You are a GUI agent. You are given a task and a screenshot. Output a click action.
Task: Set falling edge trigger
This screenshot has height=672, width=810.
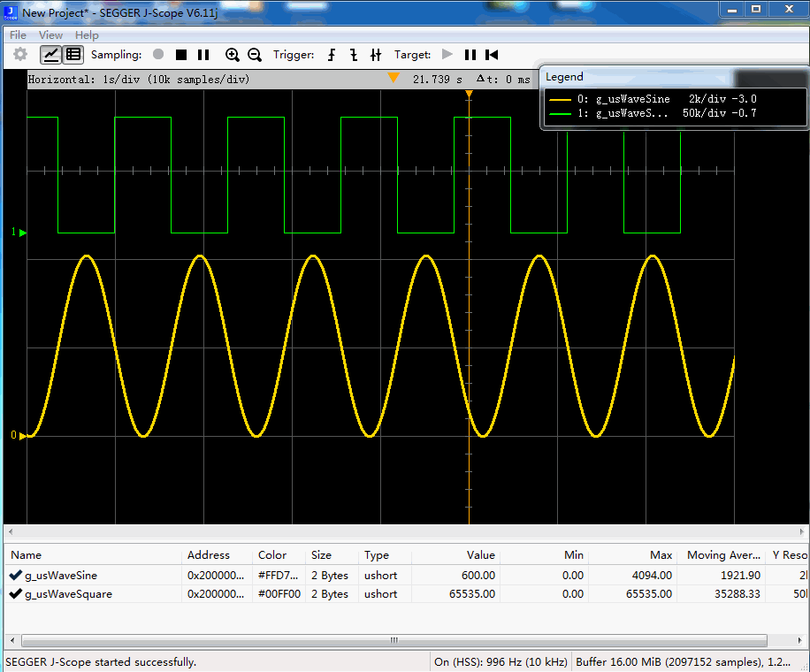pos(354,55)
